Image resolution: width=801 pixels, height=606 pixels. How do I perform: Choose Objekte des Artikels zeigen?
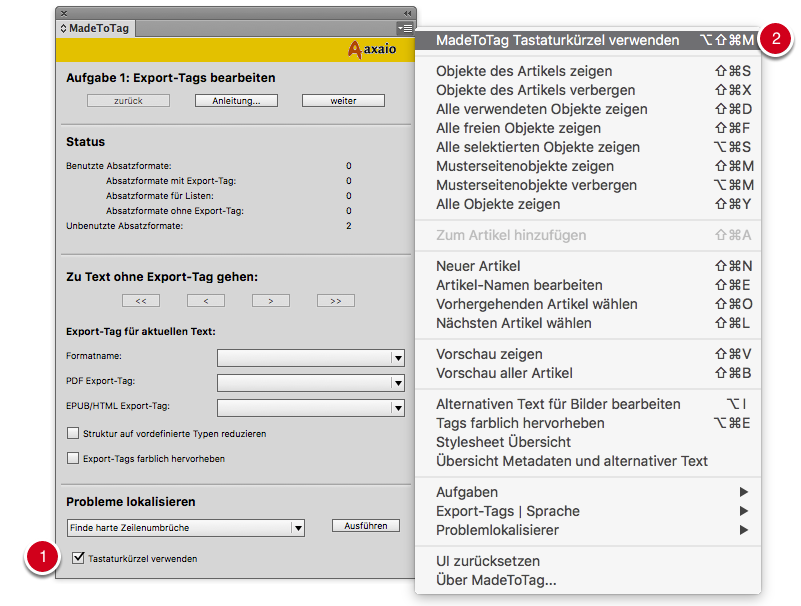click(587, 71)
